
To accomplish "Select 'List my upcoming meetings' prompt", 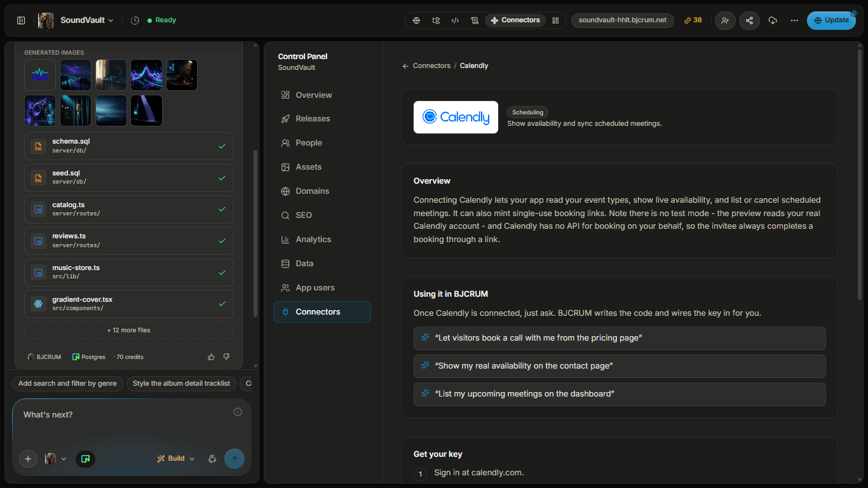I will pyautogui.click(x=620, y=394).
